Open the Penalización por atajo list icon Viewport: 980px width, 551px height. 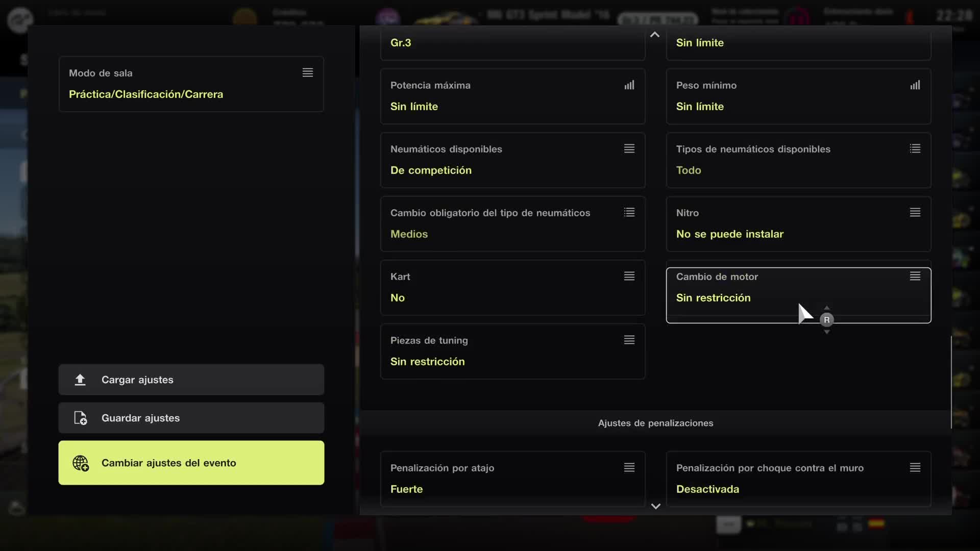629,467
